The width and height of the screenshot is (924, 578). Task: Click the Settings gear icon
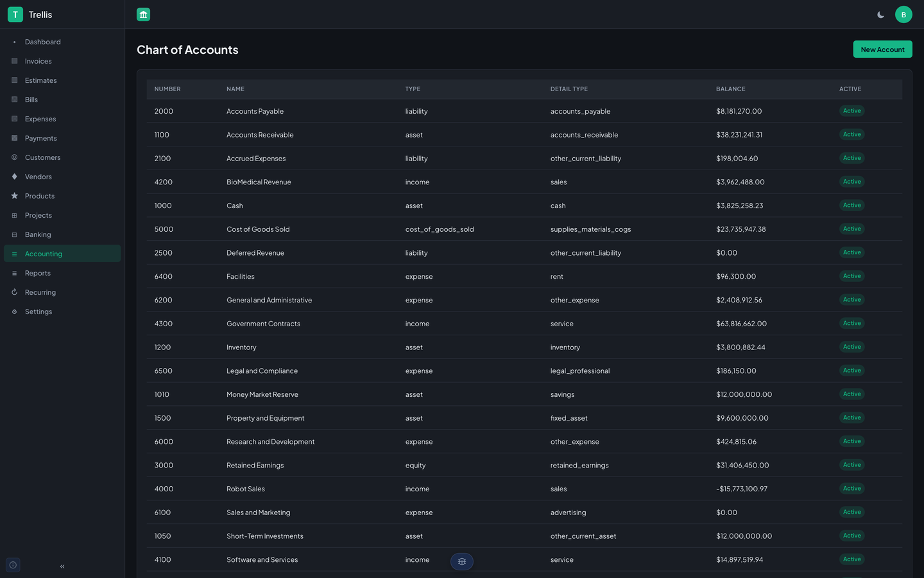pos(15,311)
